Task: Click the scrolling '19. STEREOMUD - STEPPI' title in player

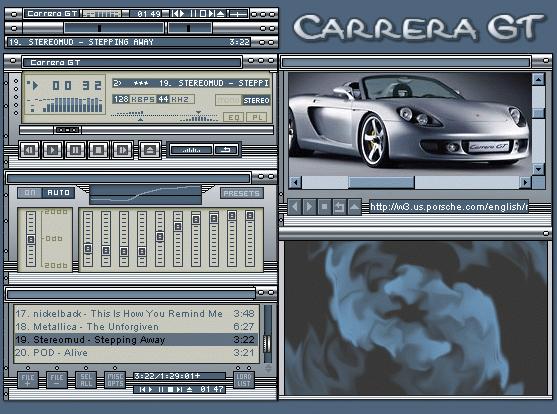Action: click(x=191, y=83)
